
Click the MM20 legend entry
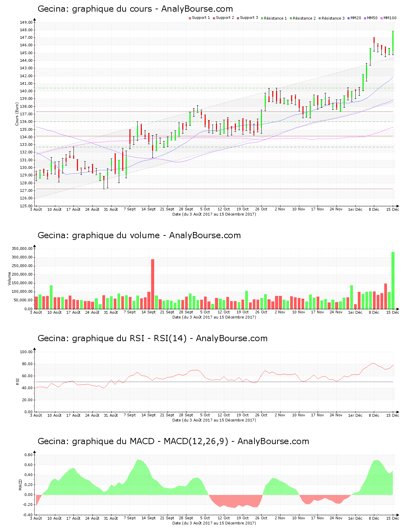pos(354,18)
